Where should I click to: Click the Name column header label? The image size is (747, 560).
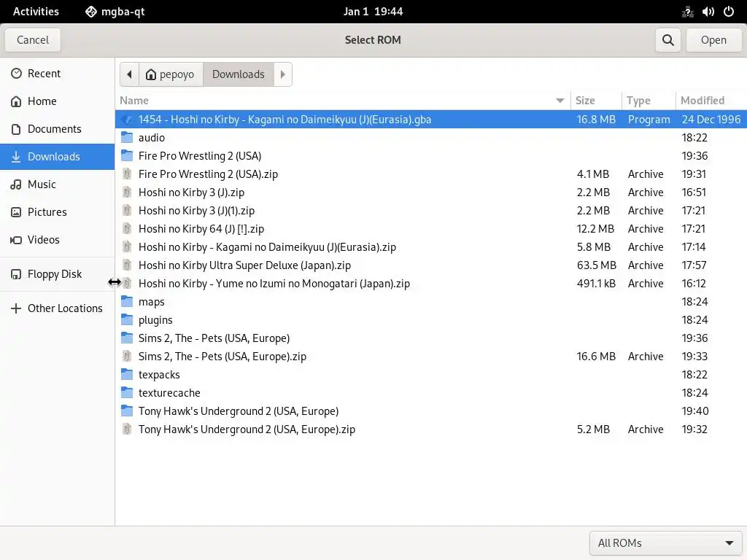tap(134, 101)
